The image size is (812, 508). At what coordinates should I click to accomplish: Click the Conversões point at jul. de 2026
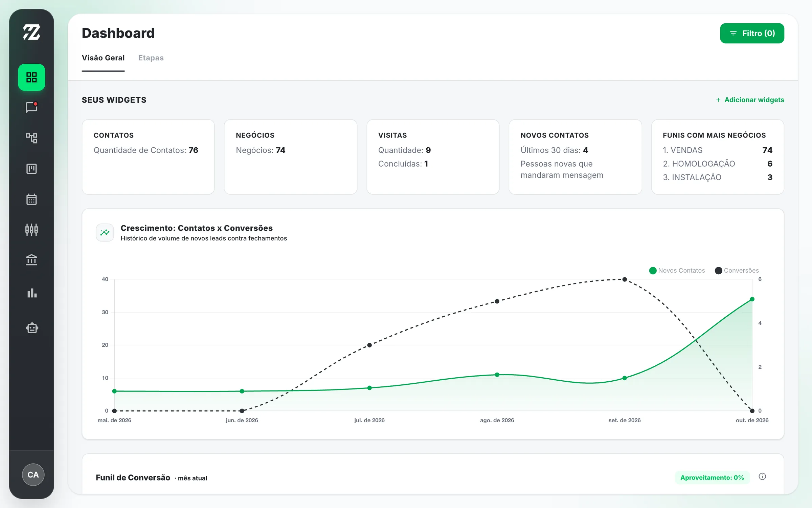369,345
